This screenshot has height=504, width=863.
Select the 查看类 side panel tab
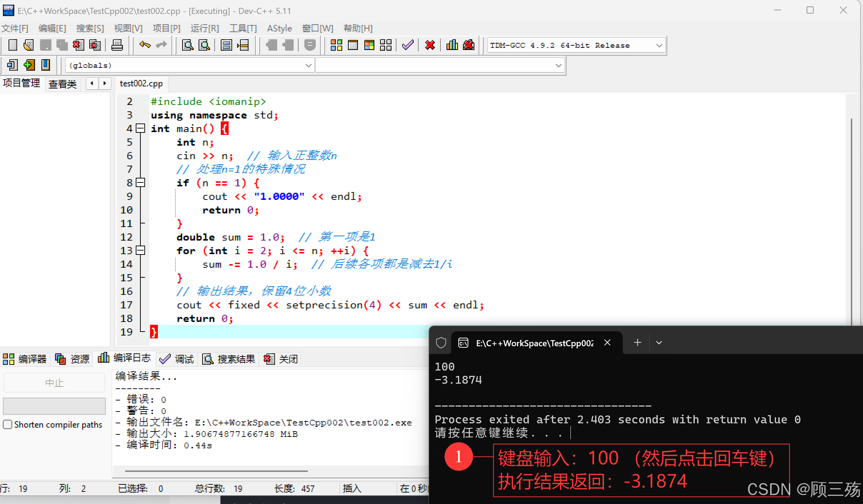(63, 84)
